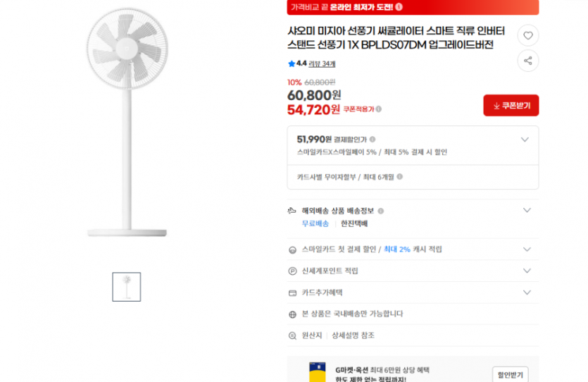Expand 해외배송 상품 배송정보 details

pos(527,210)
